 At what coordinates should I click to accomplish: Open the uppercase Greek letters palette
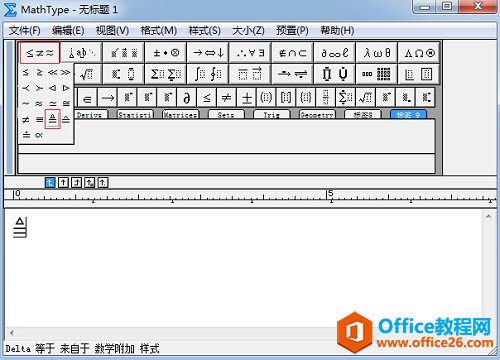click(419, 53)
